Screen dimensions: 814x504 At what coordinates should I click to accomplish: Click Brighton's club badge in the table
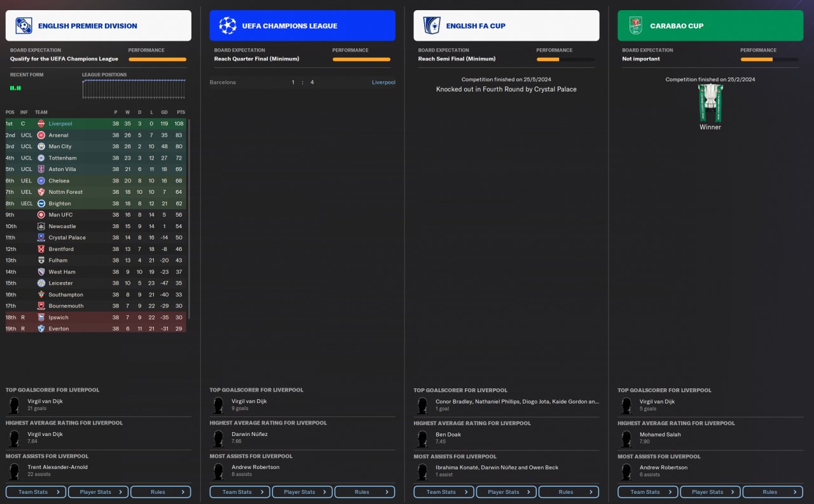click(41, 203)
